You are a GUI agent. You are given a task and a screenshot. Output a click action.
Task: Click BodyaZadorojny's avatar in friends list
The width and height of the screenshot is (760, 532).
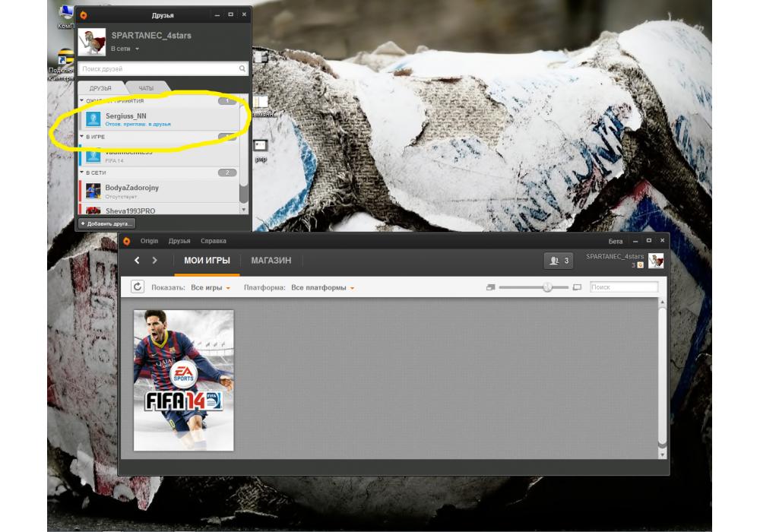pyautogui.click(x=93, y=191)
